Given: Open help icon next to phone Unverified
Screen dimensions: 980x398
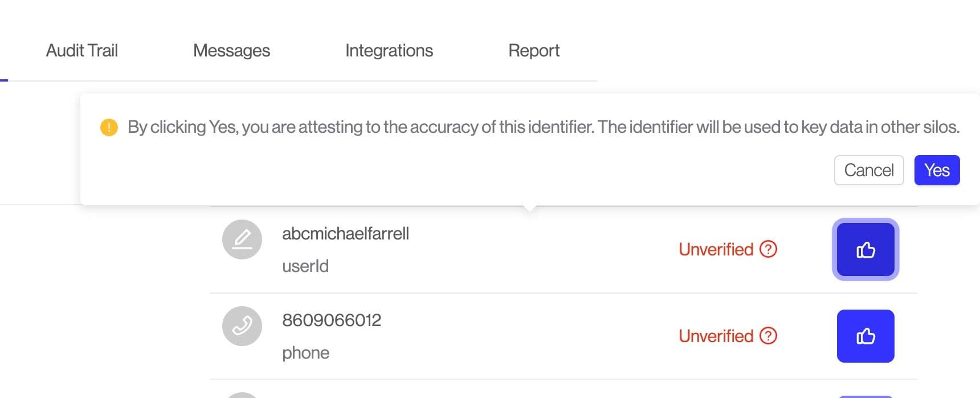Looking at the screenshot, I should (768, 336).
